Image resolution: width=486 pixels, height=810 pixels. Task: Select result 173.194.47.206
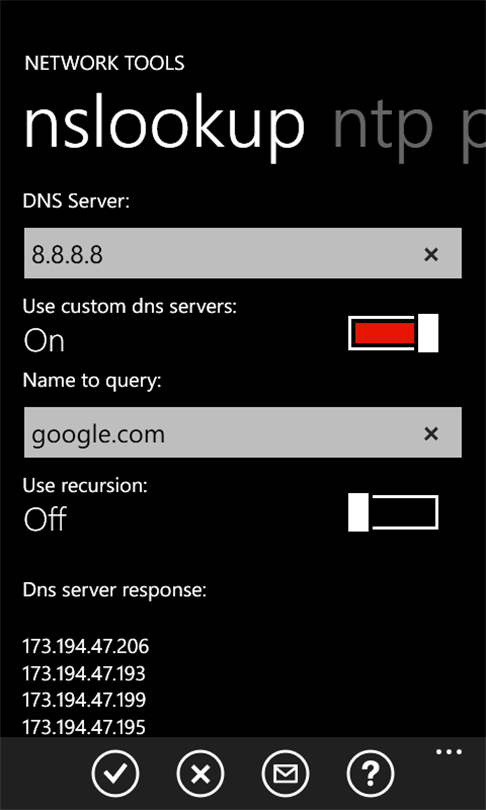tap(86, 647)
